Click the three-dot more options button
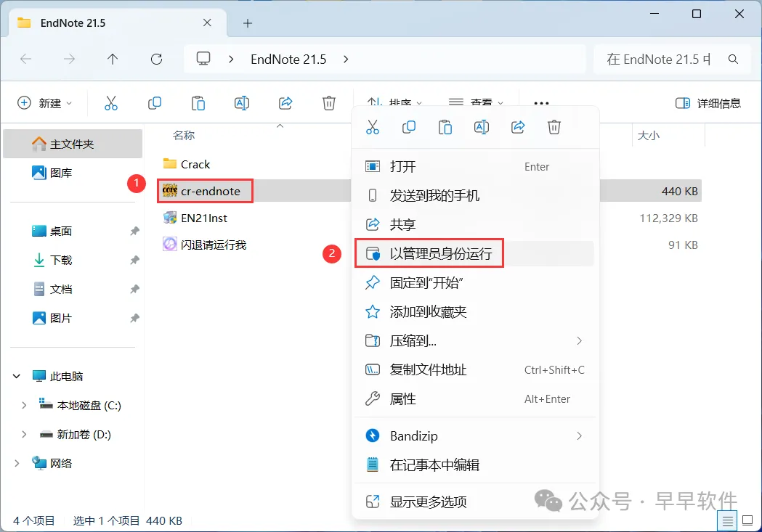The width and height of the screenshot is (762, 532). pyautogui.click(x=541, y=103)
